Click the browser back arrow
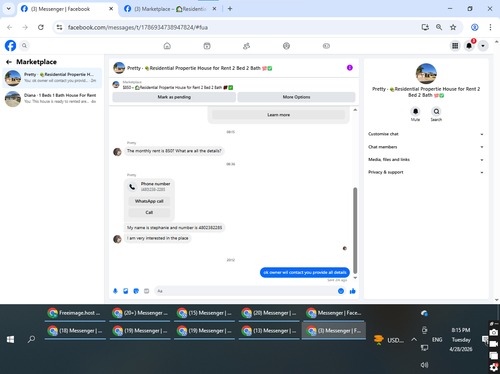This screenshot has height=374, width=500. tap(10, 27)
